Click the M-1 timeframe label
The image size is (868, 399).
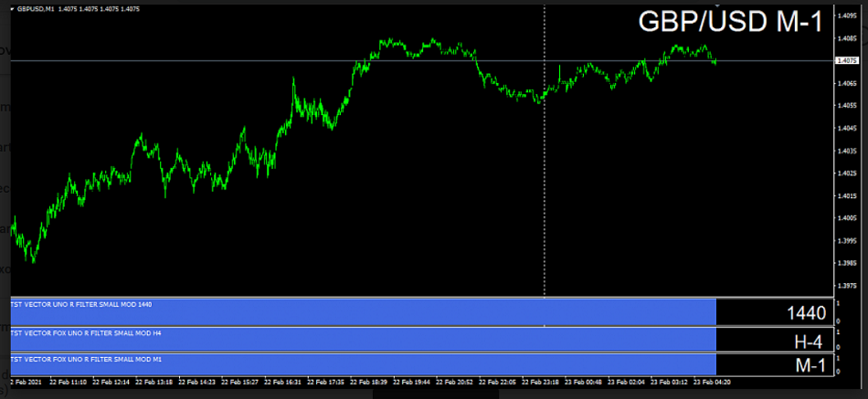click(810, 366)
